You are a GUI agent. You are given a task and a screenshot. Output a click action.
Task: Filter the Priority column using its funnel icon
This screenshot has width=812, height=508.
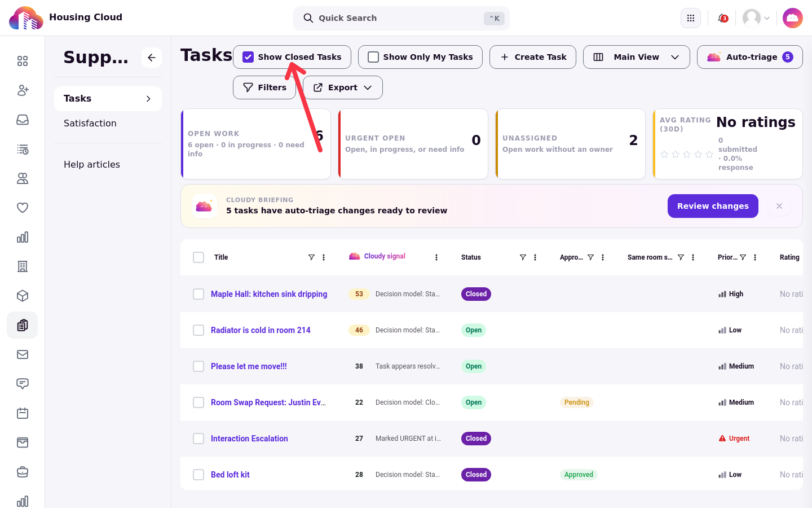[743, 257]
